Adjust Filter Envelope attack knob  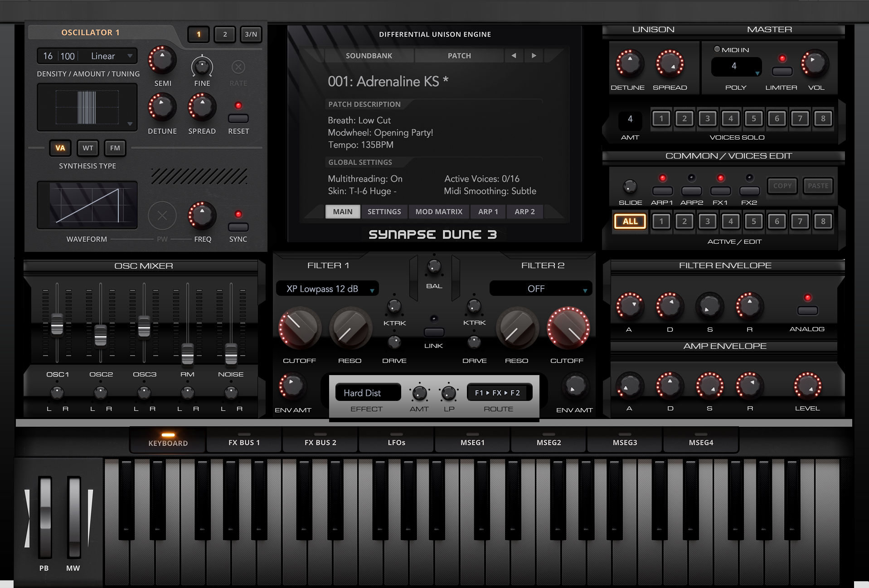click(630, 306)
